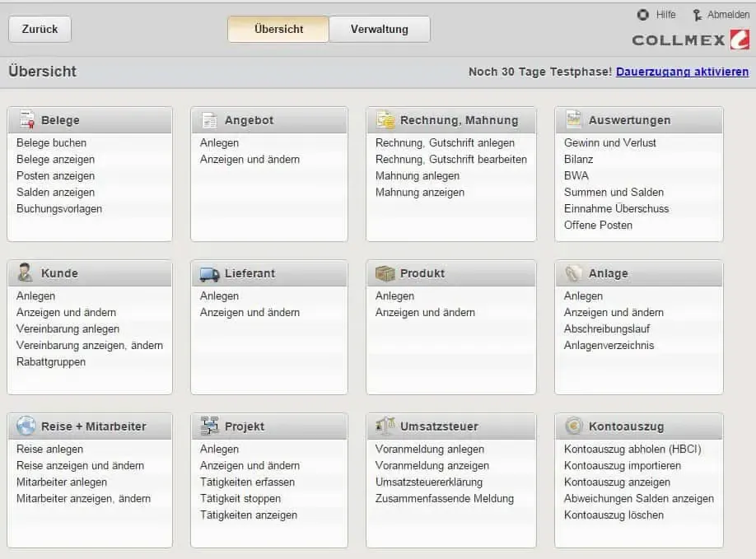The height and width of the screenshot is (559, 756).
Task: Click the Belege document icon
Action: [27, 119]
